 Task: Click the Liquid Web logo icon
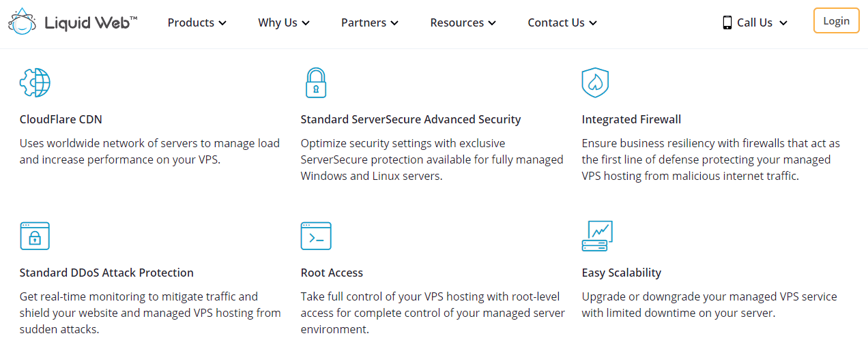click(x=23, y=21)
